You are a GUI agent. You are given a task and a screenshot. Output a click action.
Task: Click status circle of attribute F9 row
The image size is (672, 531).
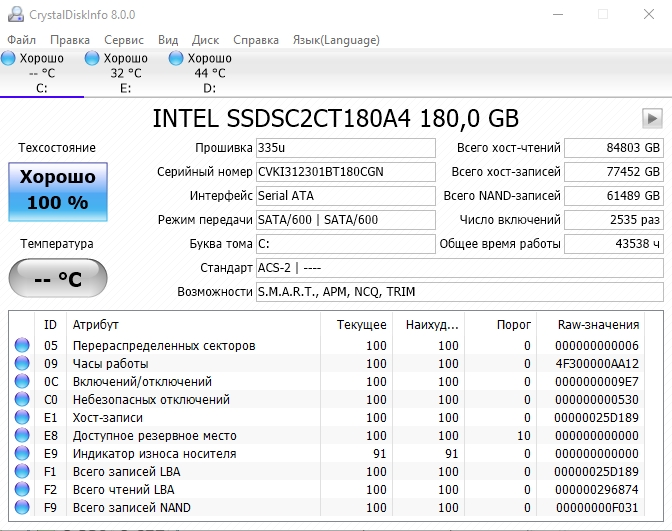[22, 508]
